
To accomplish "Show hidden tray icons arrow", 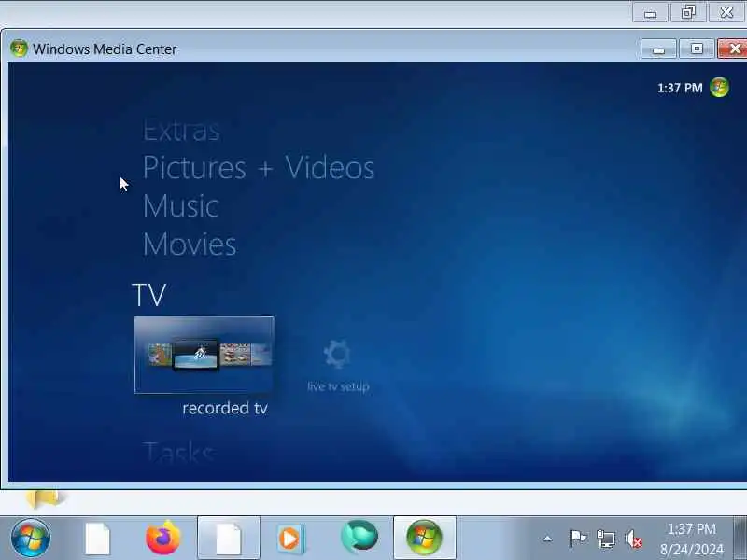I will click(x=547, y=539).
